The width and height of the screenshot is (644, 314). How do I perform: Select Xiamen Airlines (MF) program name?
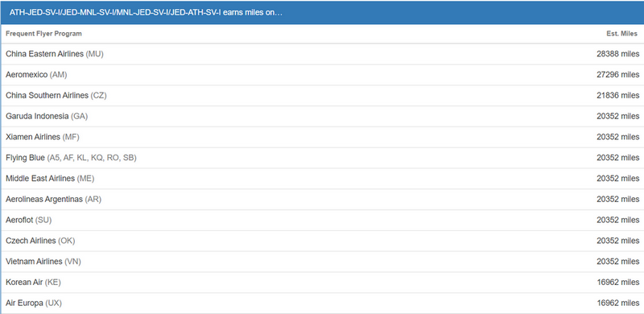point(43,137)
